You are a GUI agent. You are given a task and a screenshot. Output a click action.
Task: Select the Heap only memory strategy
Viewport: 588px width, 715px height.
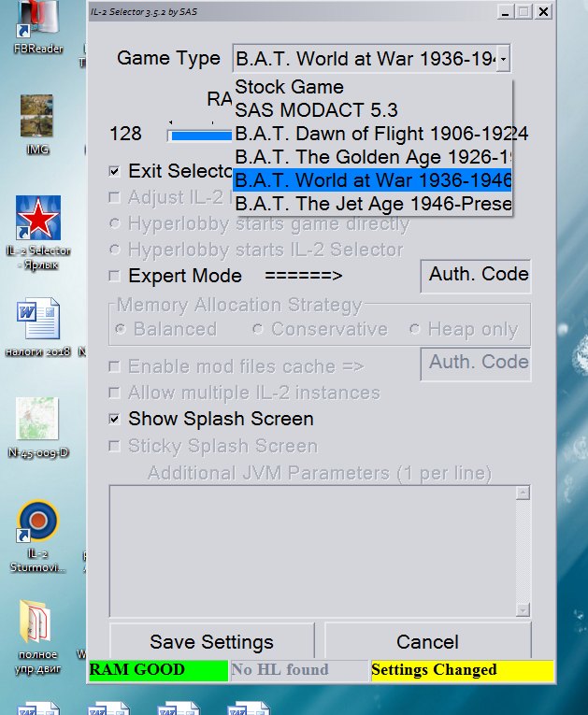(414, 329)
